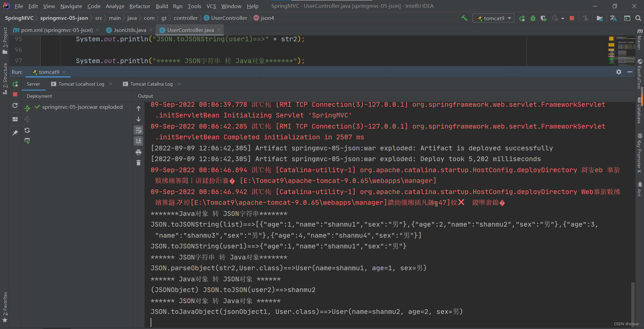
Task: Open the Maven tool window side tab
Action: (x=640, y=39)
